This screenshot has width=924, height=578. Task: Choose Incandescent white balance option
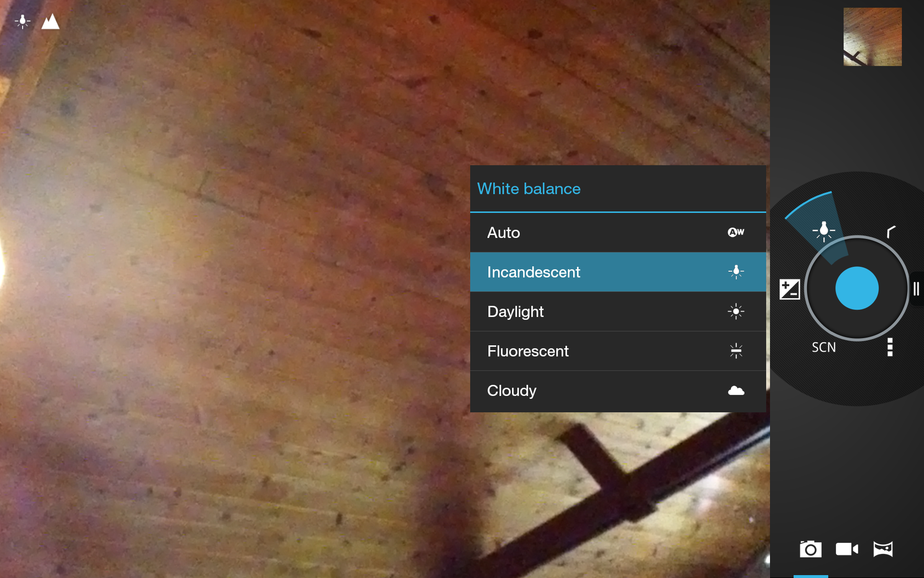617,272
